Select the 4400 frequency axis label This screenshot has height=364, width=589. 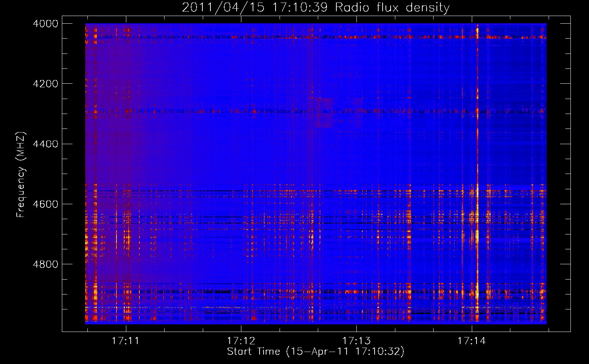click(x=46, y=144)
